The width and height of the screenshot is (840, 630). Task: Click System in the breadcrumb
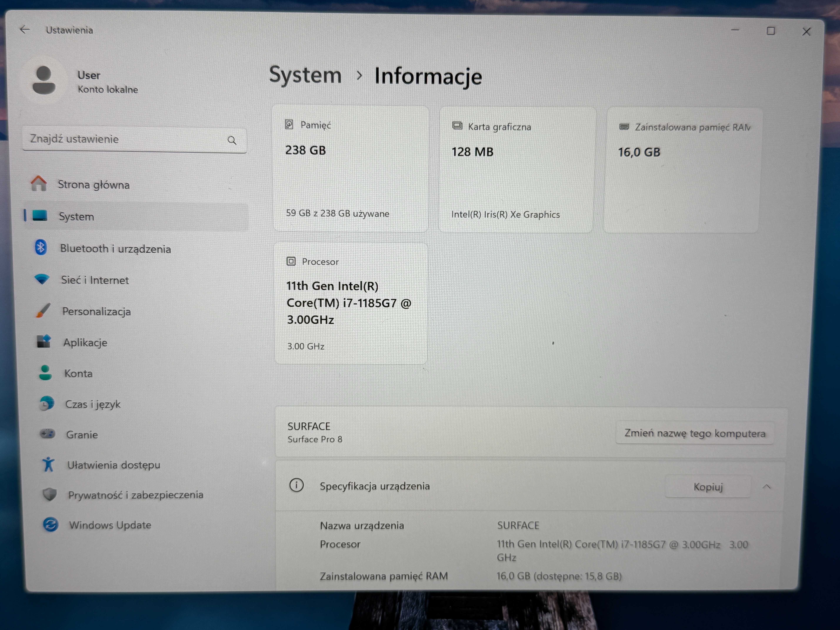point(305,75)
